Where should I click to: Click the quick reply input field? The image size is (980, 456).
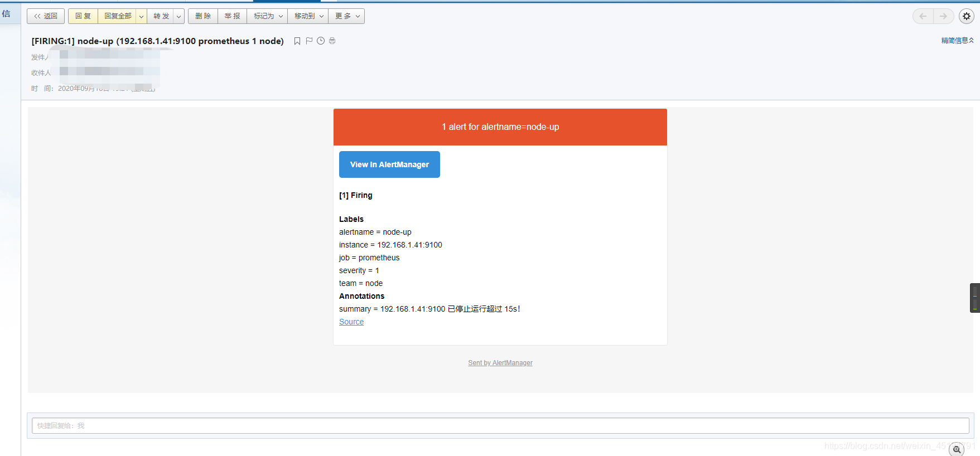(x=500, y=425)
